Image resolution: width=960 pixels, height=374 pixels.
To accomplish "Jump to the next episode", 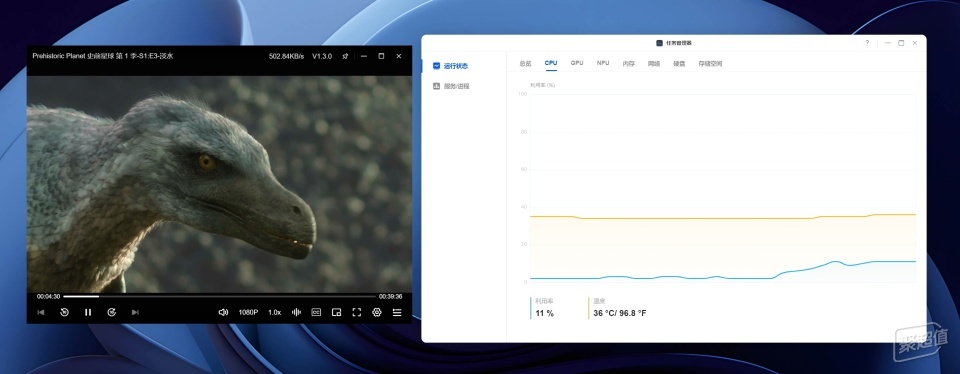I will (x=135, y=312).
